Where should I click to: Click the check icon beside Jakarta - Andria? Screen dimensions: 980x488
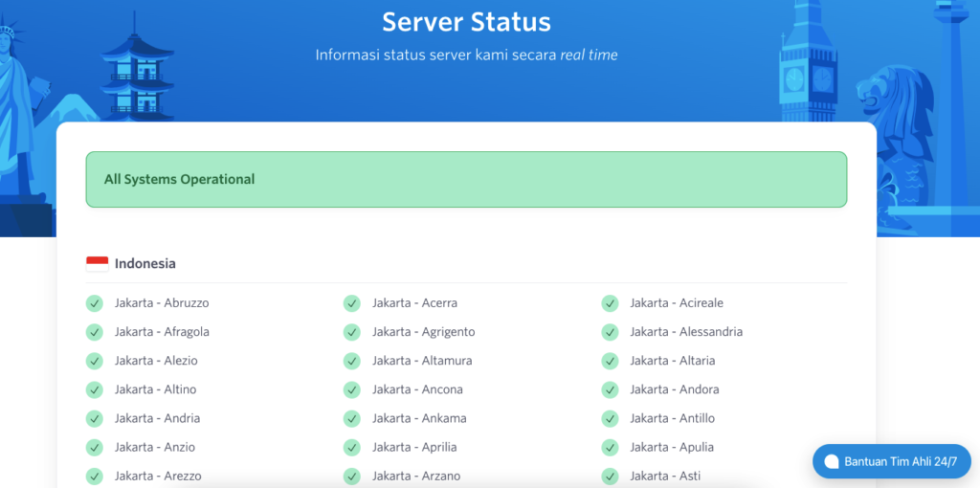click(x=95, y=418)
